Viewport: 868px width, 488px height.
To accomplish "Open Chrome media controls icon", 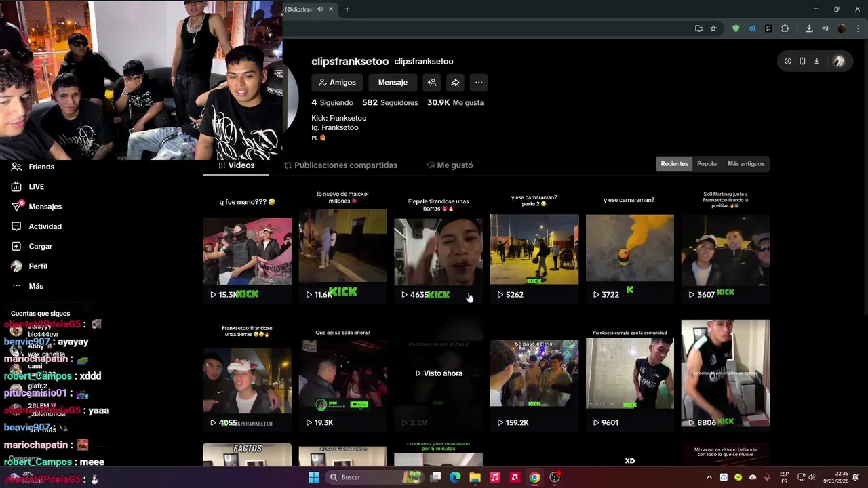I will point(825,28).
